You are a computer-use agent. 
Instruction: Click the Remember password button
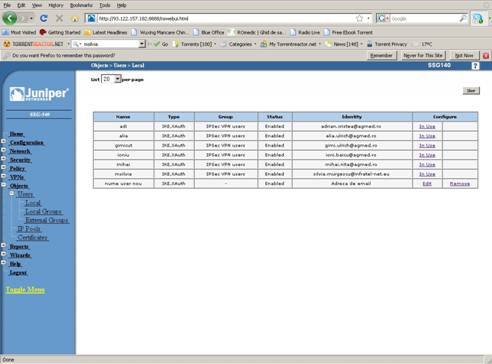381,56
